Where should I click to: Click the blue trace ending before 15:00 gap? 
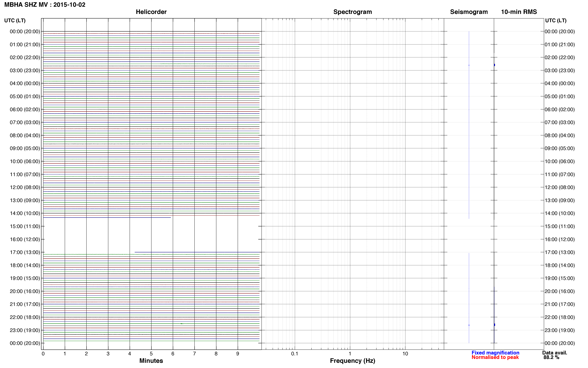pyautogui.click(x=107, y=218)
